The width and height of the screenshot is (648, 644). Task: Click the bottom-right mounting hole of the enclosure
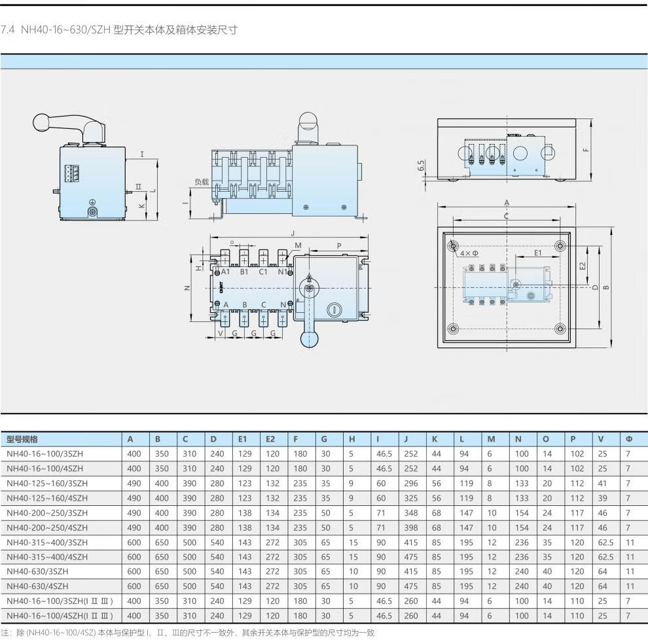click(x=560, y=328)
